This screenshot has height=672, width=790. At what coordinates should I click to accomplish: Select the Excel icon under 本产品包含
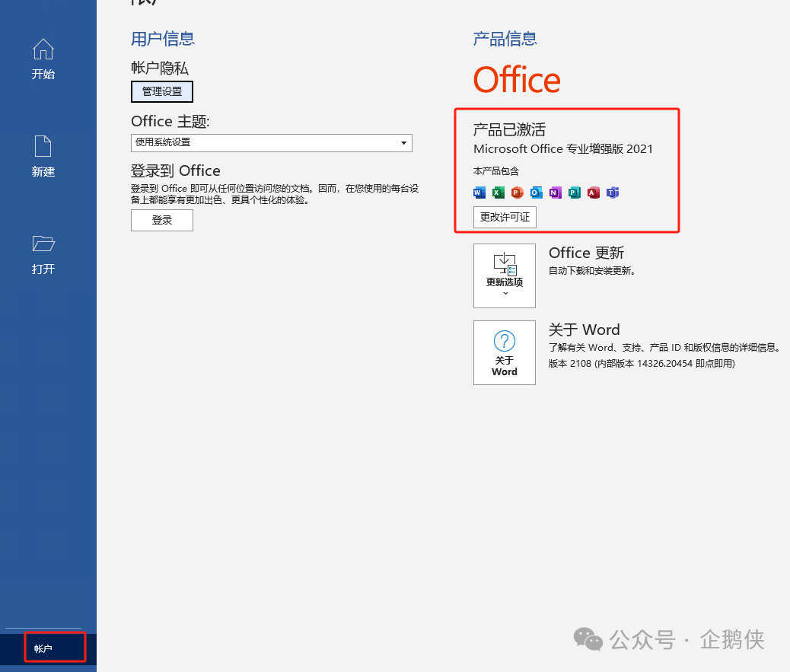(498, 193)
